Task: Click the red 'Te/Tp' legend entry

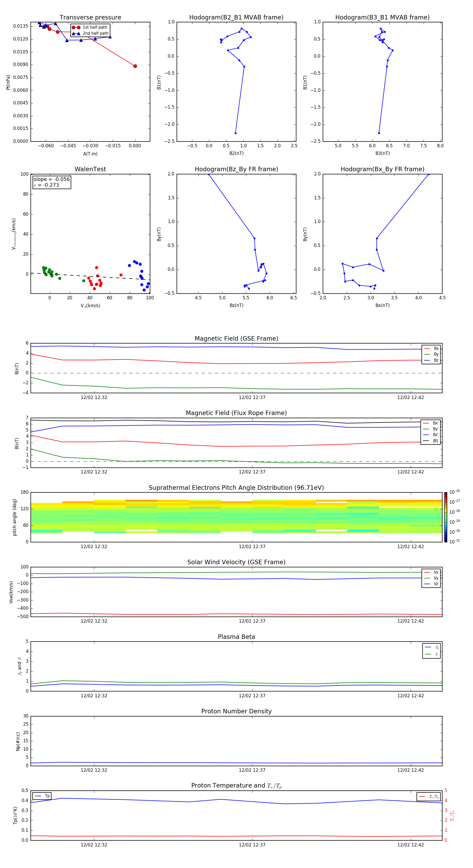Action: pyautogui.click(x=429, y=797)
